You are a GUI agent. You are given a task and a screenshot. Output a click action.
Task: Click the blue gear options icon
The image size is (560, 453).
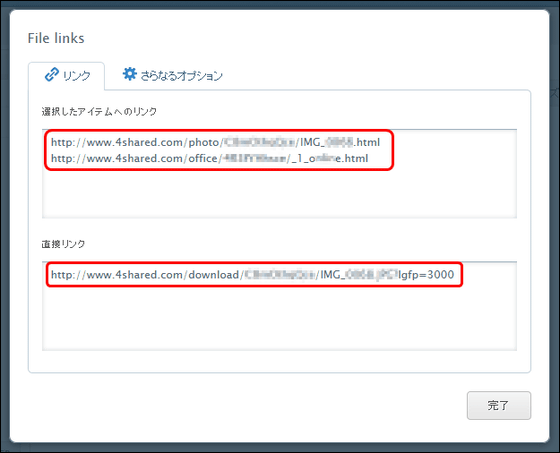tap(129, 74)
